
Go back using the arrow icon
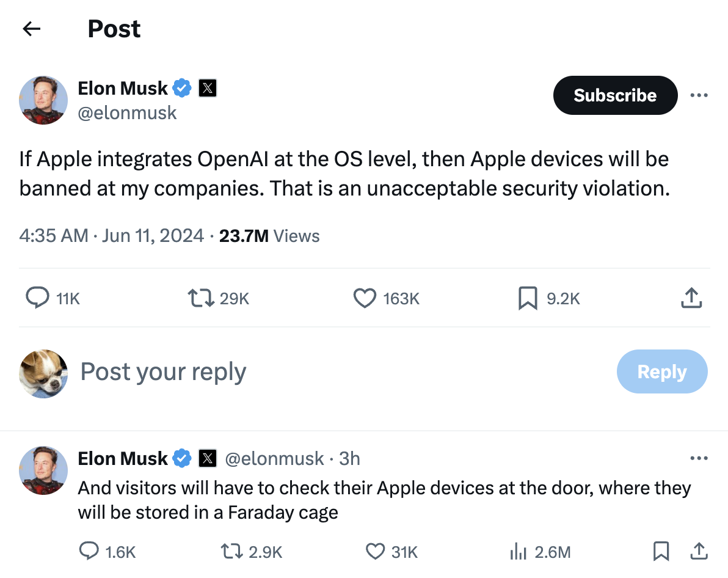pyautogui.click(x=31, y=29)
